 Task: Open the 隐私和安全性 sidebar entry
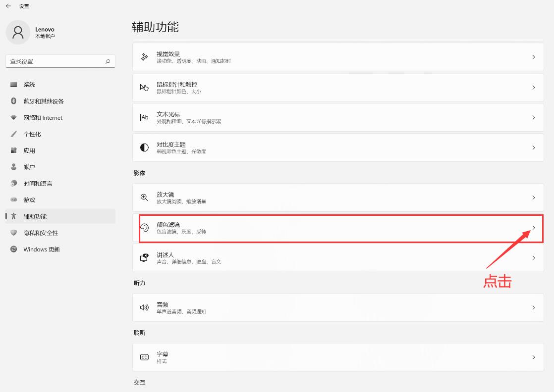click(x=41, y=233)
